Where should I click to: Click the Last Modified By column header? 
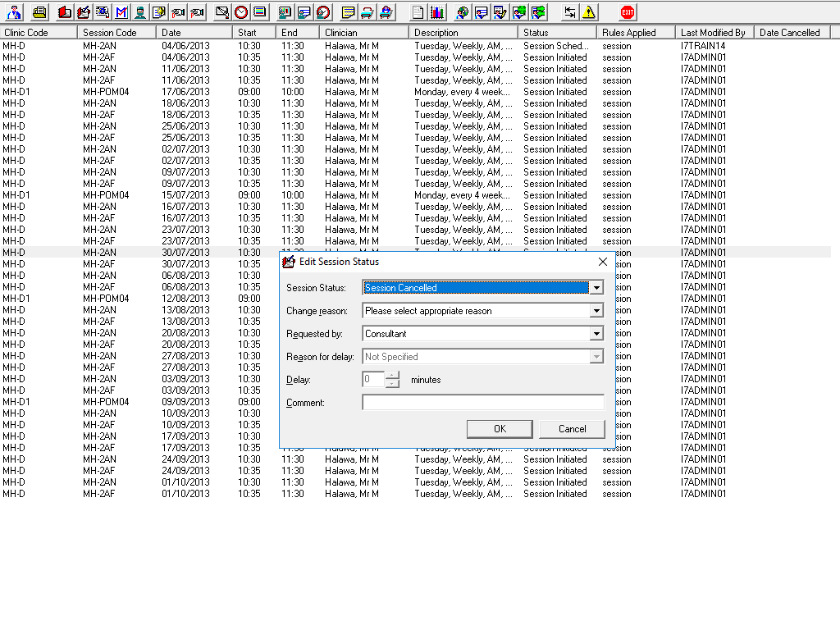coord(714,32)
